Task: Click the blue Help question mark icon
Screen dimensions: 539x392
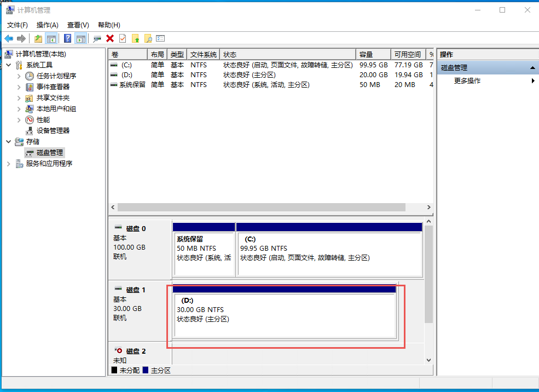Action: tap(67, 38)
